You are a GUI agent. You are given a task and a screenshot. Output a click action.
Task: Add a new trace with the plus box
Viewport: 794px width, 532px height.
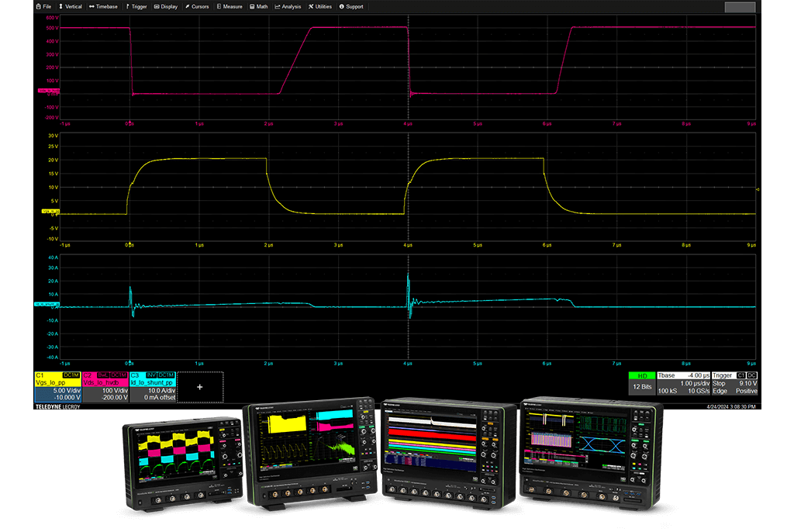click(199, 386)
